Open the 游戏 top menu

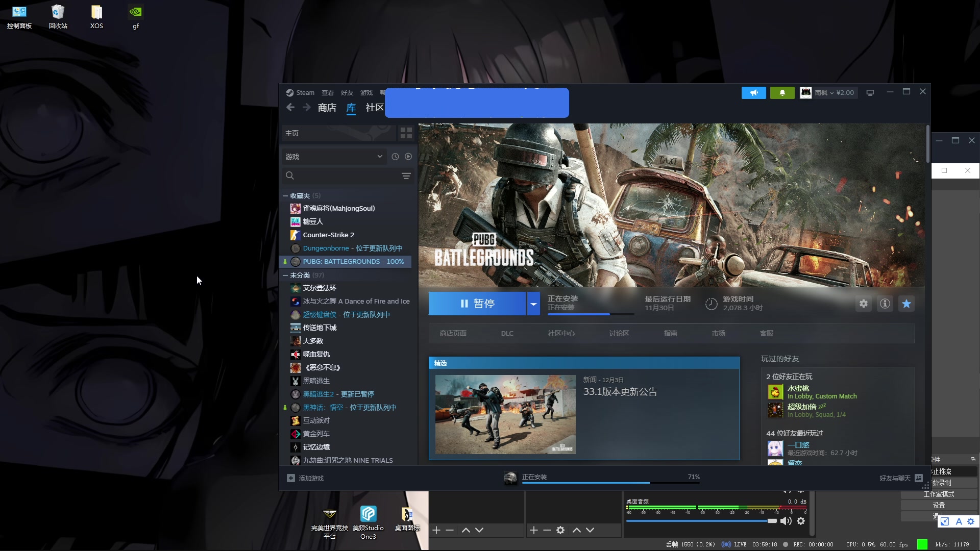coord(366,93)
